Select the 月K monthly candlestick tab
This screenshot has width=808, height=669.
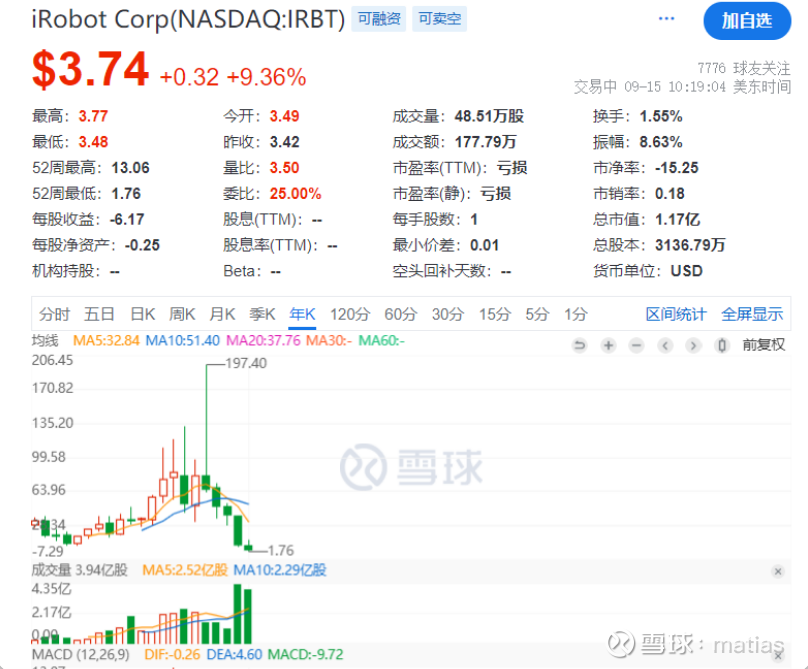point(222,314)
